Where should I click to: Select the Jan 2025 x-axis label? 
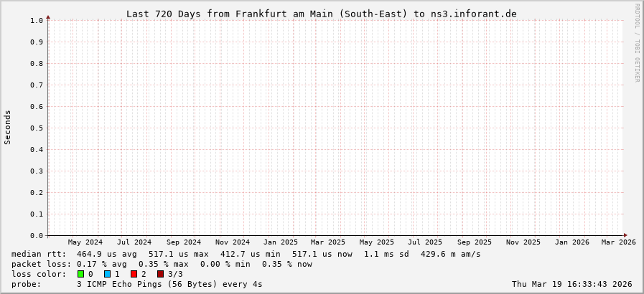pos(280,242)
